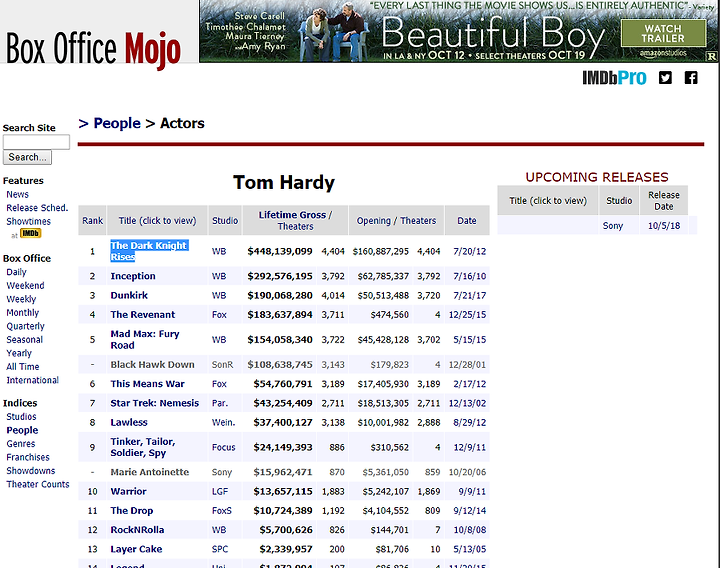Click date 7/21/17 in Dunkirk row
Viewport: 720px width, 568px height.
pyautogui.click(x=469, y=295)
